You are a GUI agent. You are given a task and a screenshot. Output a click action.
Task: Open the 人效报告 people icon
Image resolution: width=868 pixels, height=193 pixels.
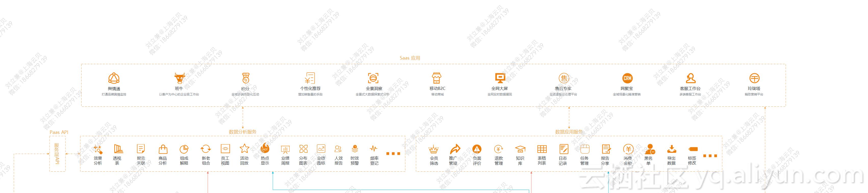click(x=338, y=149)
